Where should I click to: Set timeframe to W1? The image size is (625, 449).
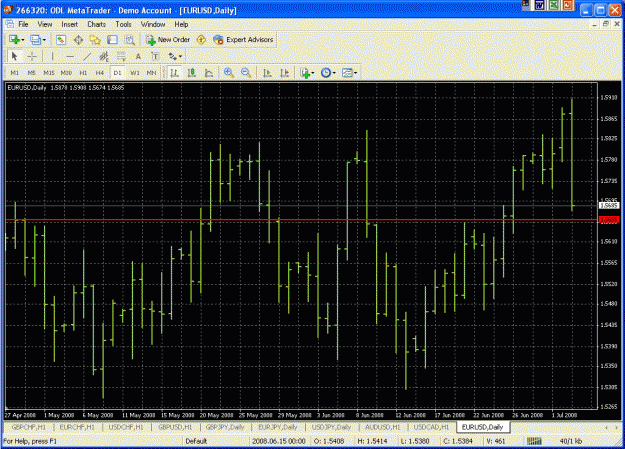(135, 73)
